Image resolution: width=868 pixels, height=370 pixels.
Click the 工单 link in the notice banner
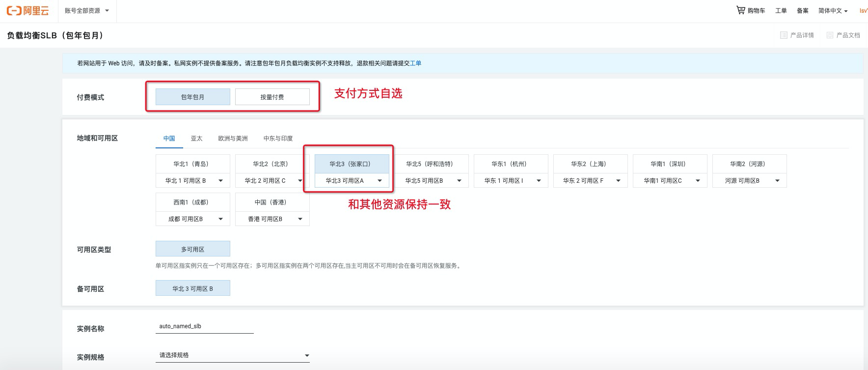point(415,63)
